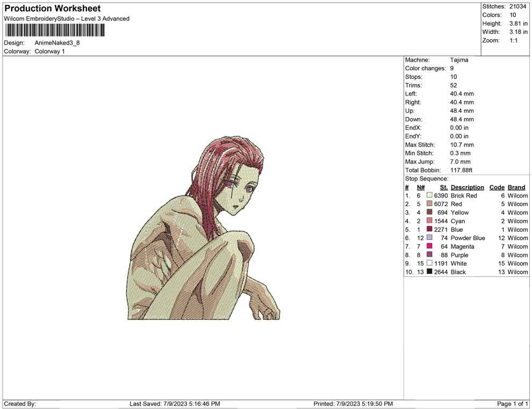Click the Production Worksheet heading
The width and height of the screenshot is (532, 409).
pos(53,9)
